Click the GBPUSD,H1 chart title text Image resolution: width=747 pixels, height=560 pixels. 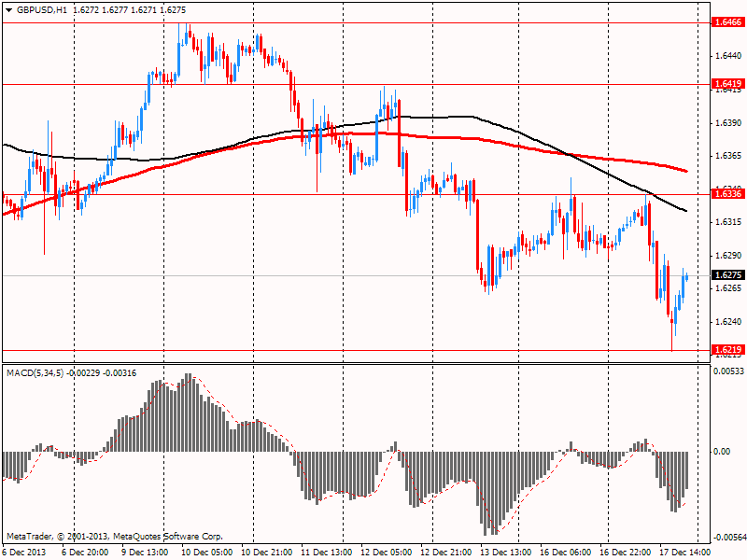tap(42, 10)
